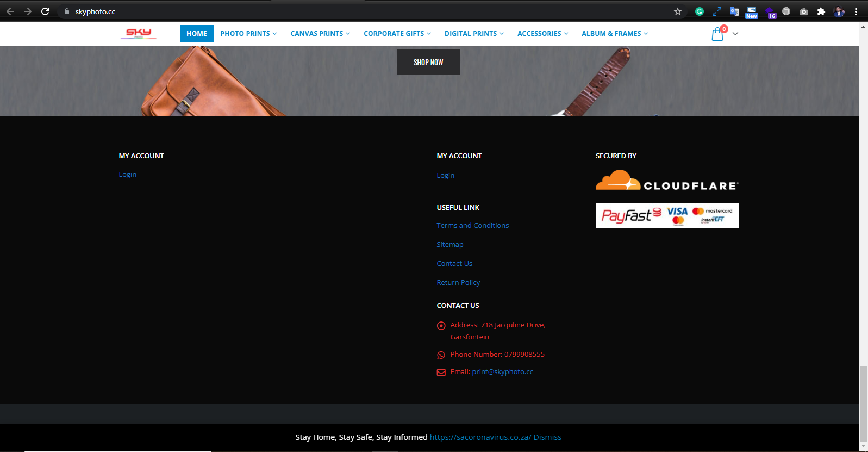
Task: Go to the Home menu item
Action: point(197,34)
